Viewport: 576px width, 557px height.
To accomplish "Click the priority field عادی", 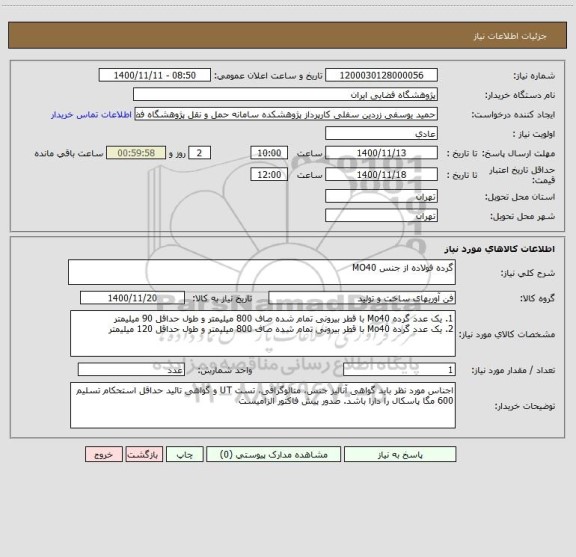I will (x=381, y=133).
